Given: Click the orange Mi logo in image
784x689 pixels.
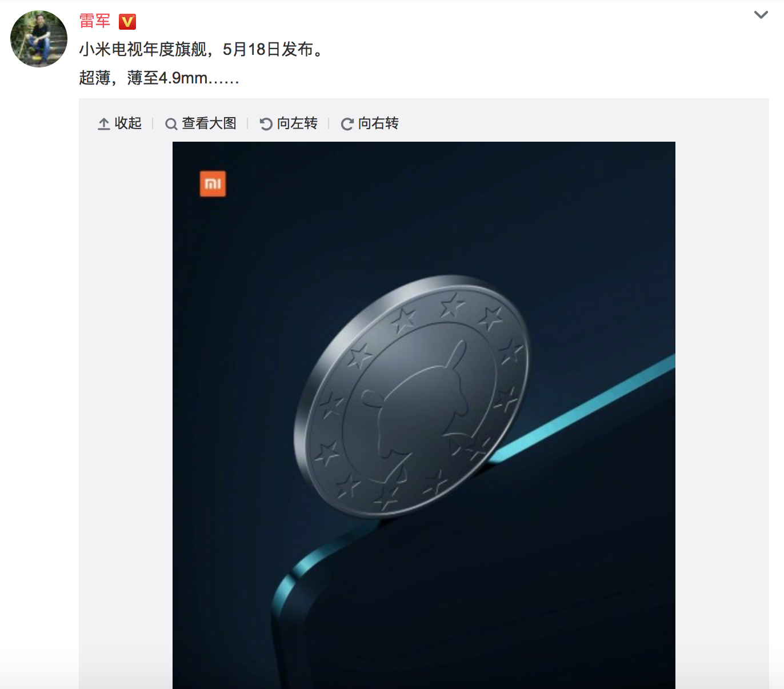Looking at the screenshot, I should pos(213,183).
